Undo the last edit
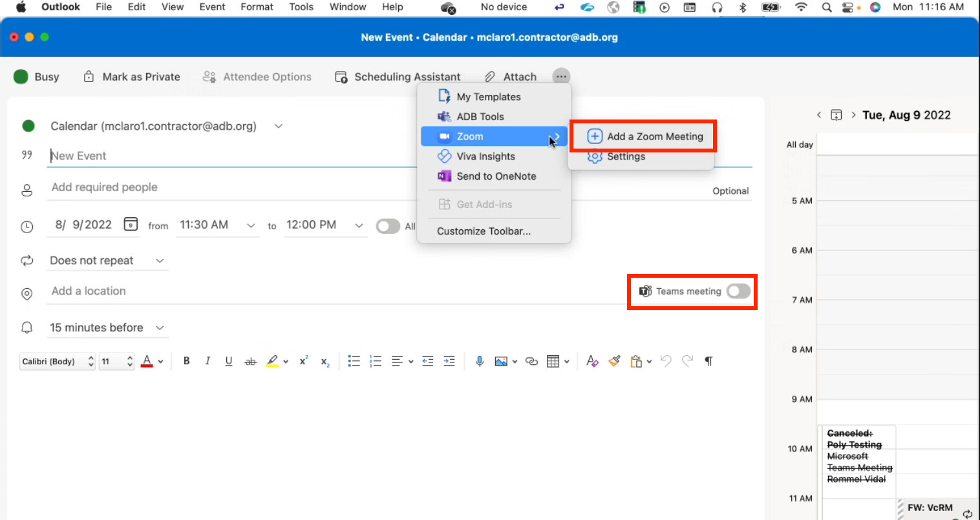Screen dimensions: 980x520 coord(666,360)
